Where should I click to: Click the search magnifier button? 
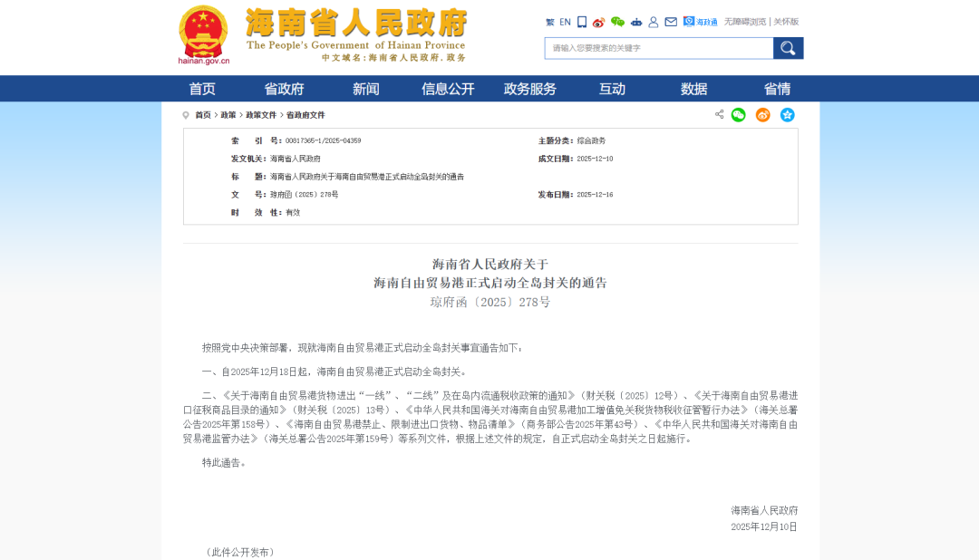pyautogui.click(x=788, y=48)
